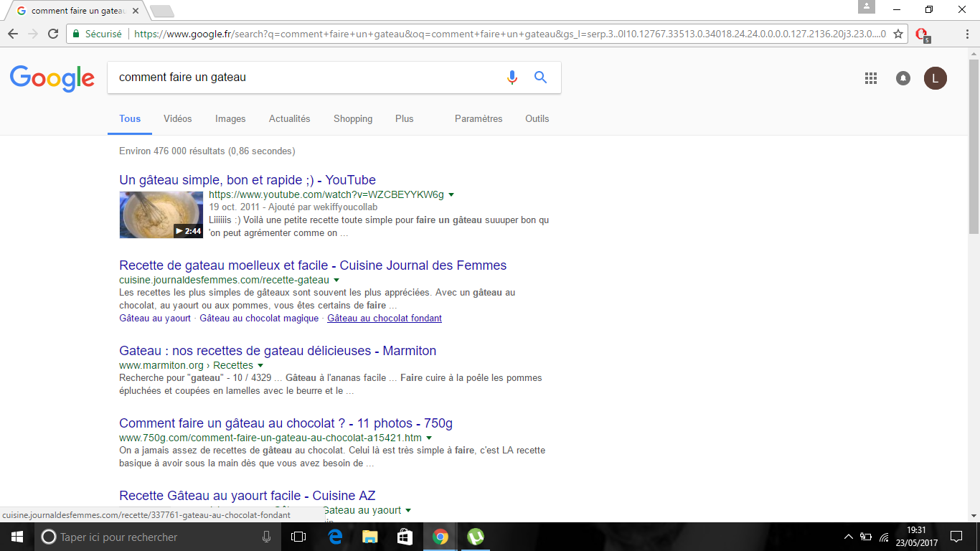Open the Outils search tools
Image resolution: width=980 pixels, height=551 pixels.
(537, 119)
